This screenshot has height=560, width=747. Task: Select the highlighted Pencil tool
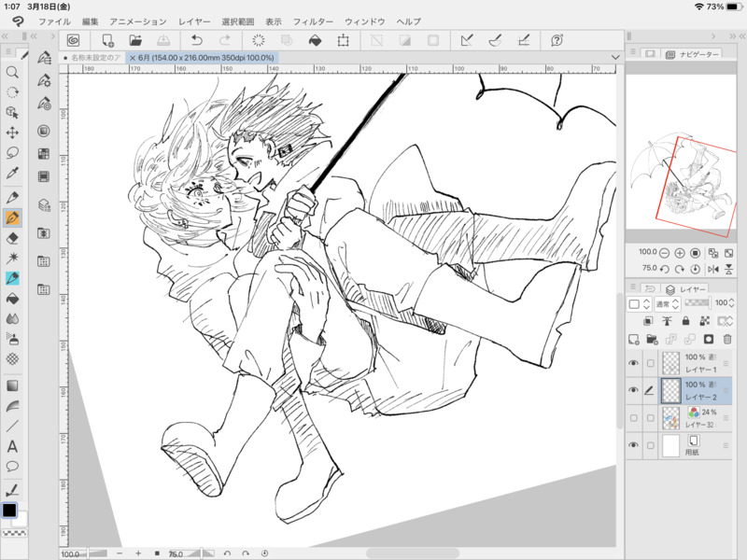click(12, 218)
